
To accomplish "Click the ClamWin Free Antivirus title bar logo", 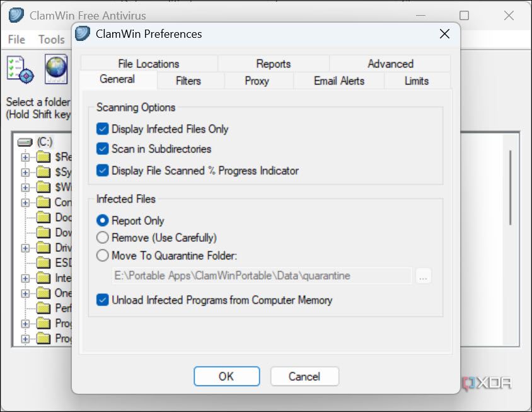I will click(x=16, y=15).
